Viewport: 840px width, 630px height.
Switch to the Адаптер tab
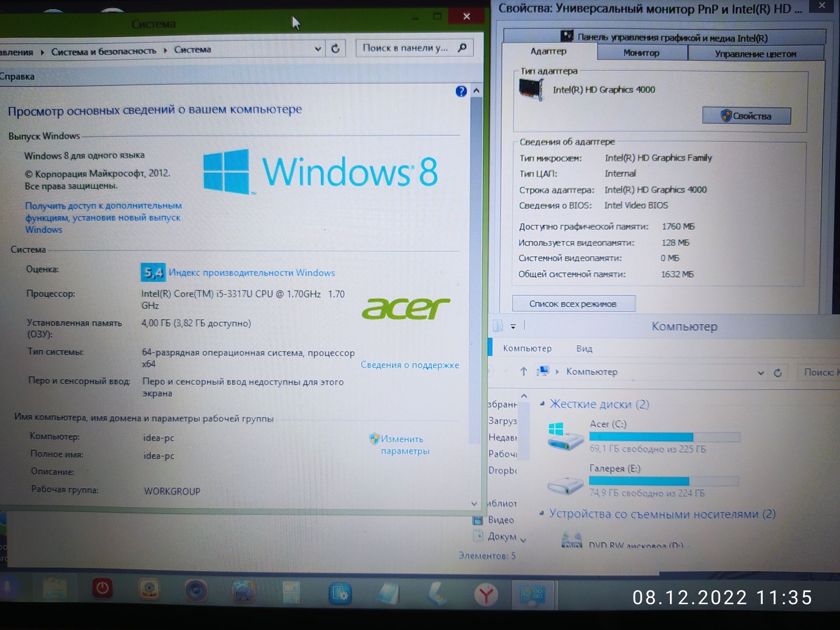(549, 51)
